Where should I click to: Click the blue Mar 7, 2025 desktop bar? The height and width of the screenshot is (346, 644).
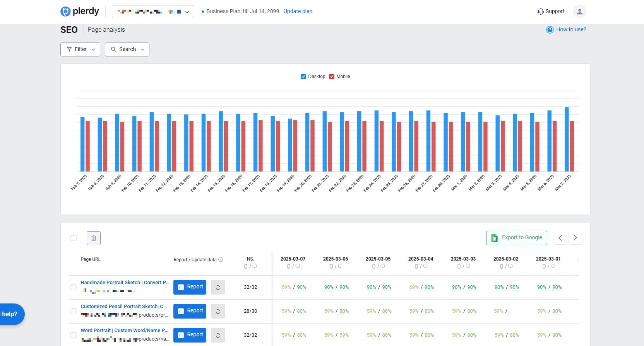tap(567, 139)
